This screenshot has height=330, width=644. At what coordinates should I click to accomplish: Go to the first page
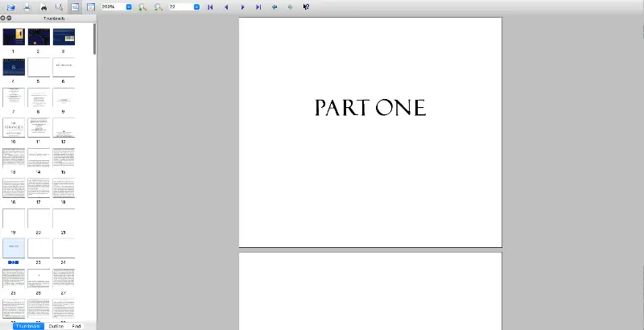point(210,6)
